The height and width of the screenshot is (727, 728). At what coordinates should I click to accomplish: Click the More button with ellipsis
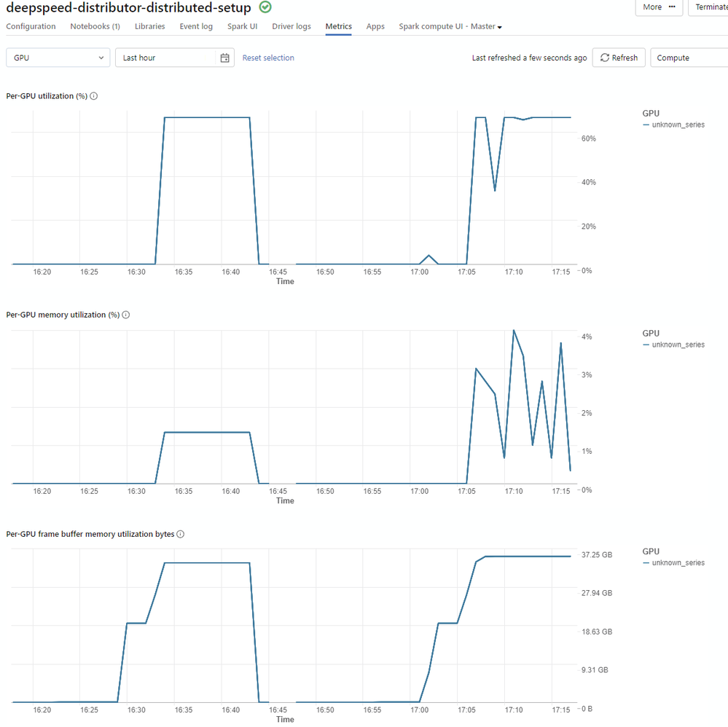click(x=659, y=7)
